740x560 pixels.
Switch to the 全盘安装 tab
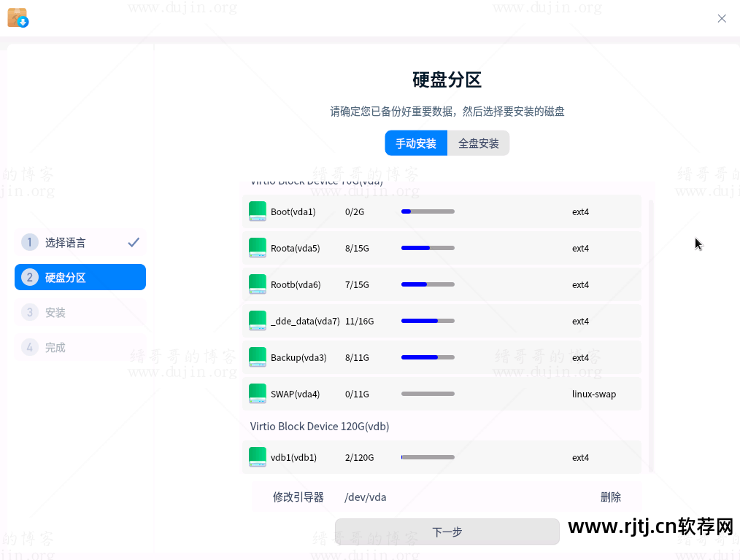click(478, 143)
